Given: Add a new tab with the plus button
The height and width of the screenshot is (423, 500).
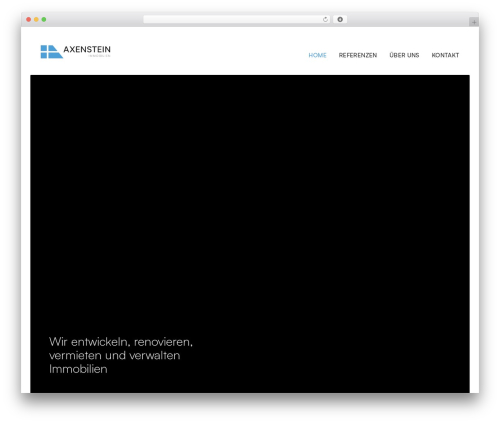Looking at the screenshot, I should point(474,22).
